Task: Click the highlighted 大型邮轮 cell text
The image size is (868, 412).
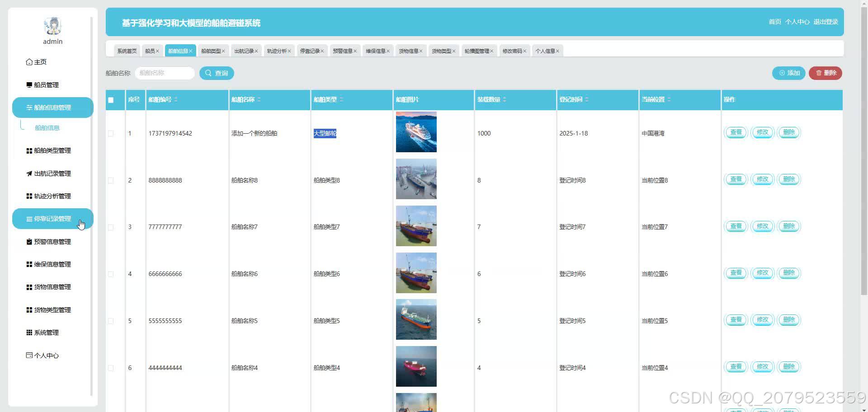Action: point(325,133)
